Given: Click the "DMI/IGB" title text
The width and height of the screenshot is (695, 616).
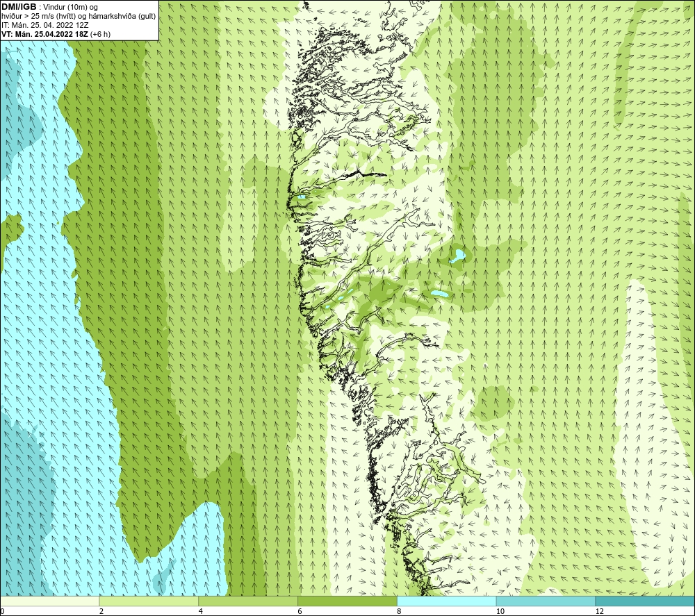Looking at the screenshot, I should click(19, 7).
